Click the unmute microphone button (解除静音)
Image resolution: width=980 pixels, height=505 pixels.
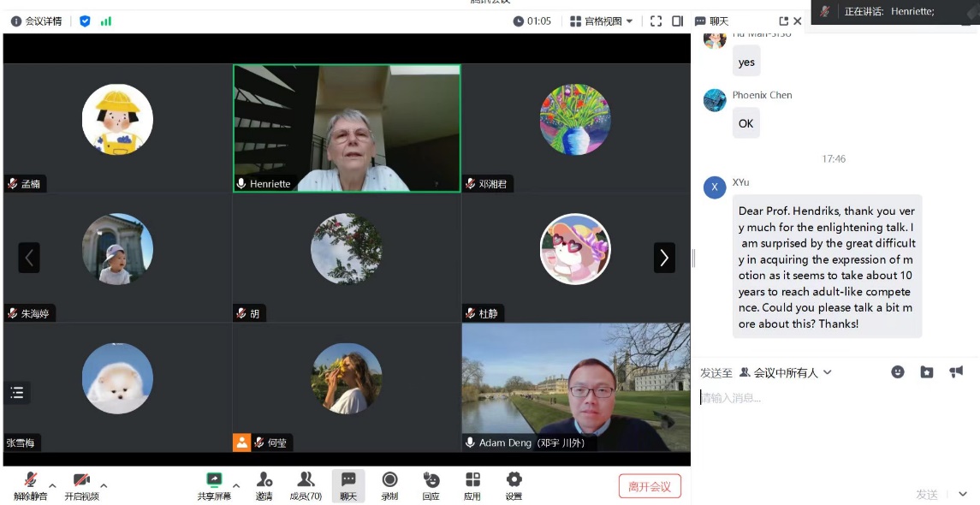pos(31,484)
